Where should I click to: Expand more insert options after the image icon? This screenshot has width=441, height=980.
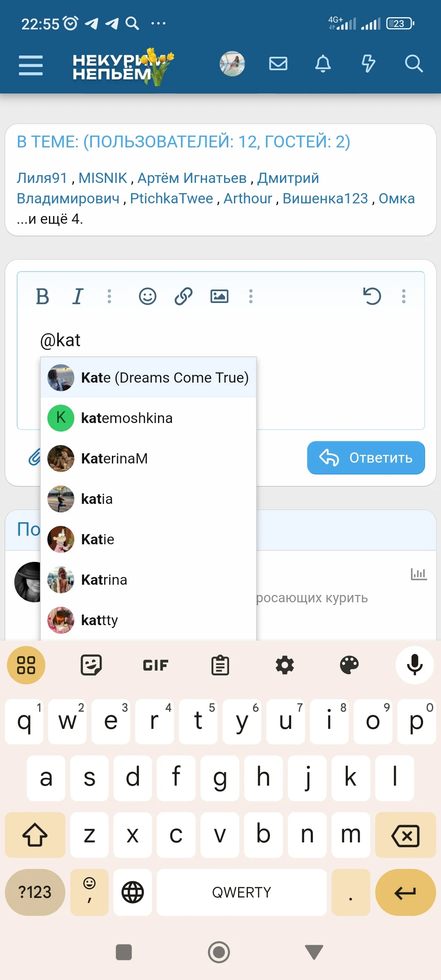coord(251,296)
